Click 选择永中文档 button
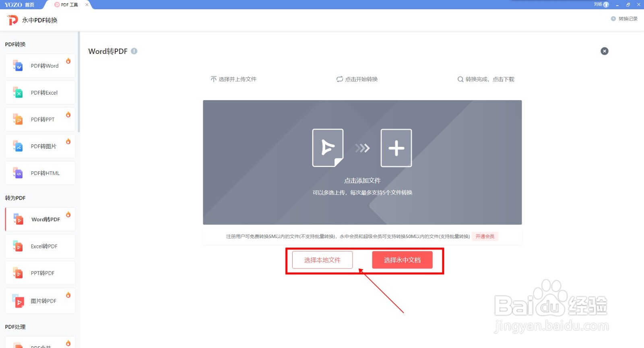This screenshot has width=644, height=348. (x=402, y=260)
